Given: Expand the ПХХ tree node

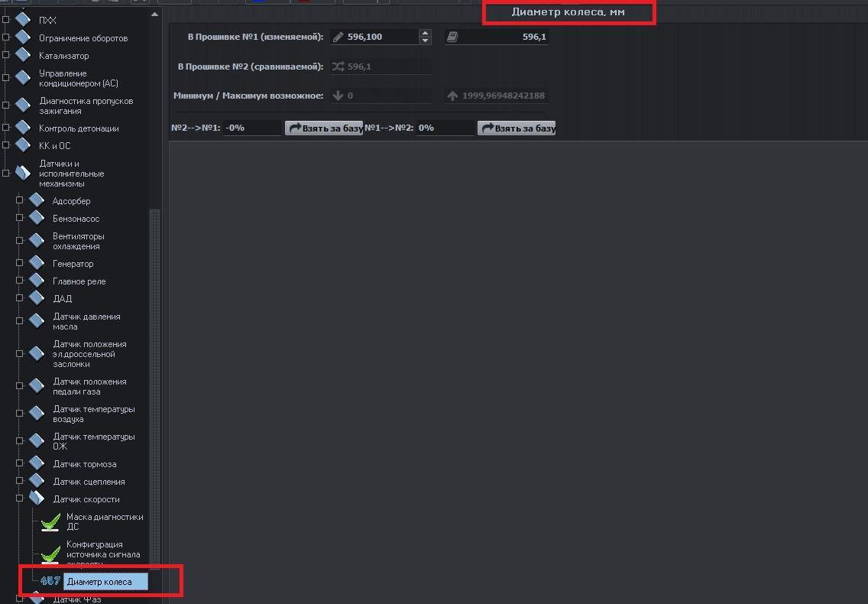Looking at the screenshot, I should pyautogui.click(x=6, y=20).
